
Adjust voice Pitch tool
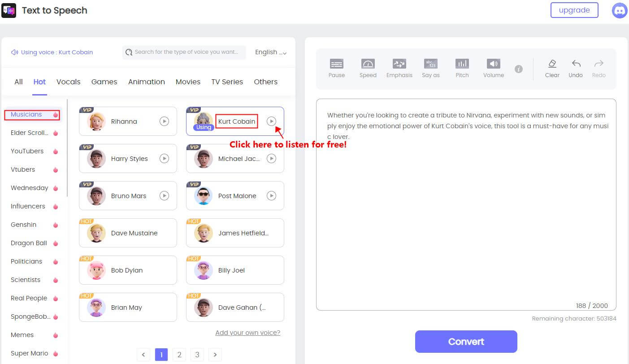[x=462, y=69]
